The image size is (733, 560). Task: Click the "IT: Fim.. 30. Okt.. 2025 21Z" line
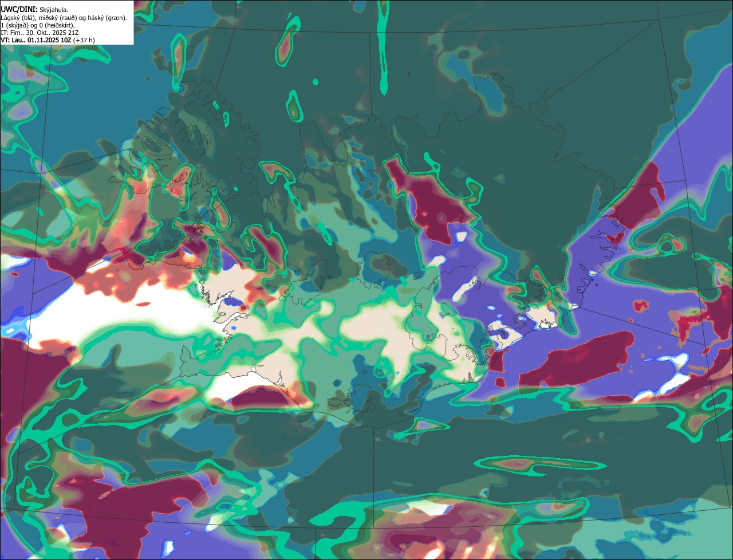[x=40, y=32]
